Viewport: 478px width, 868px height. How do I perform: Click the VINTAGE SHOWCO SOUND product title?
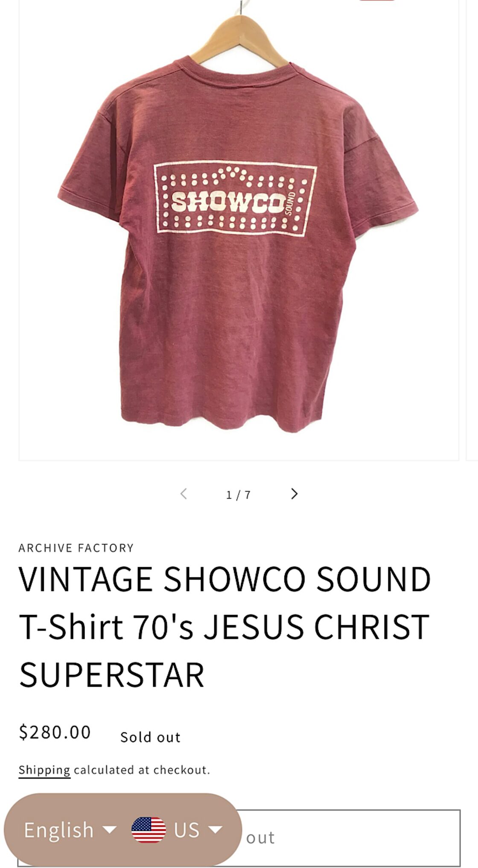225,627
